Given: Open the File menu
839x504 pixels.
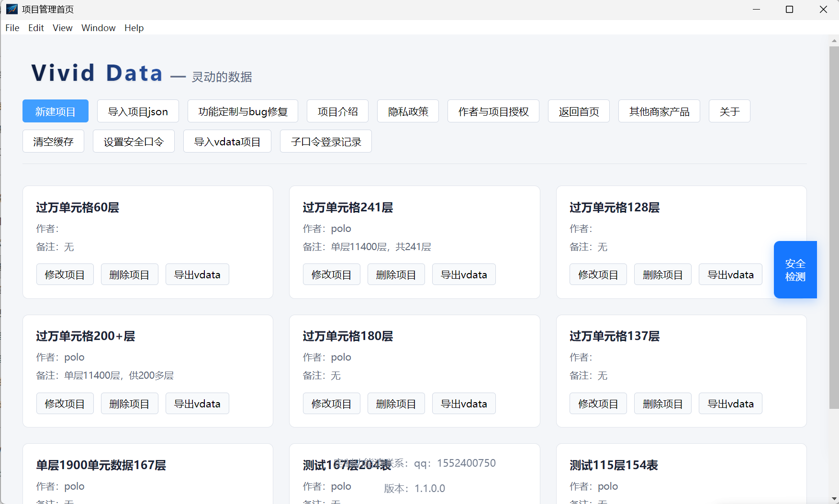Looking at the screenshot, I should pyautogui.click(x=12, y=28).
